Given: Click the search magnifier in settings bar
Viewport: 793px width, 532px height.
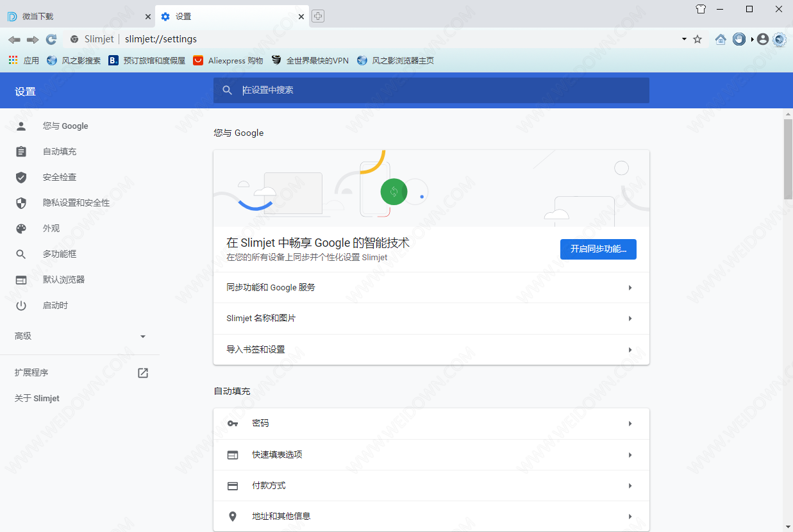Looking at the screenshot, I should (x=227, y=90).
